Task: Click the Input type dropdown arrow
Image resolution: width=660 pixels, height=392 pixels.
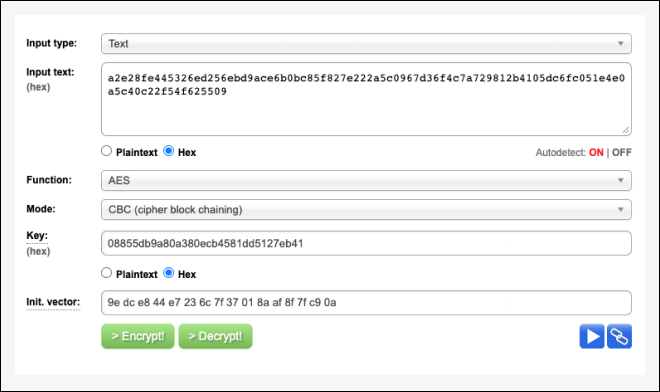Action: click(x=620, y=44)
